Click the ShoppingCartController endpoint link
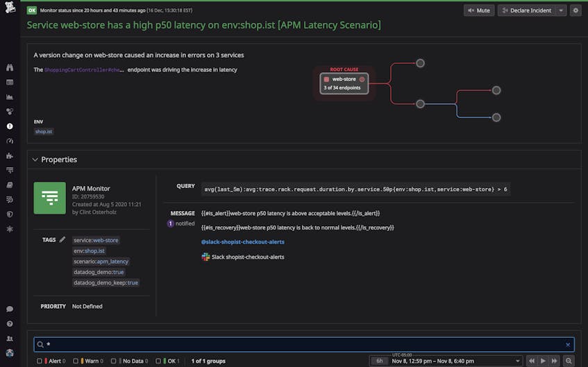 pyautogui.click(x=84, y=70)
